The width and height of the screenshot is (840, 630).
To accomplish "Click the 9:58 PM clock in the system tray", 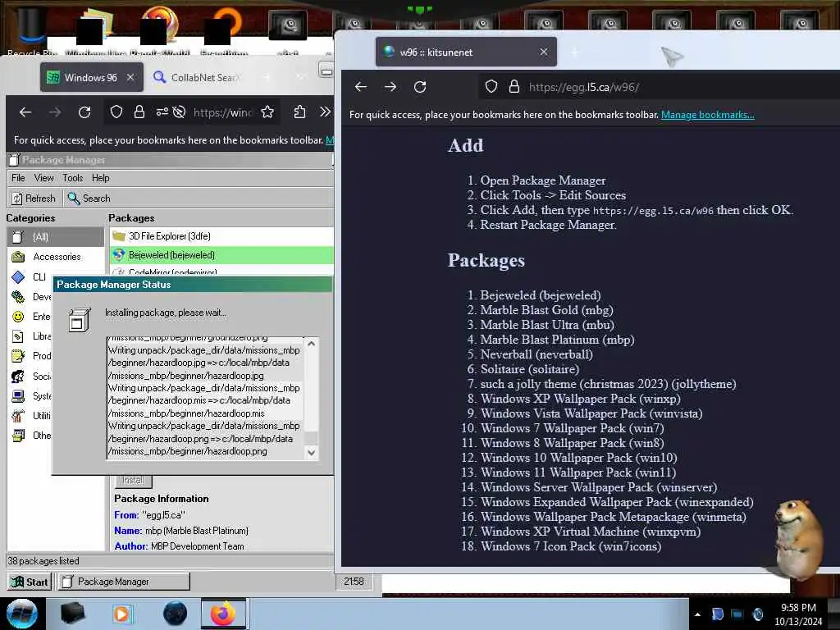I will pos(798,608).
